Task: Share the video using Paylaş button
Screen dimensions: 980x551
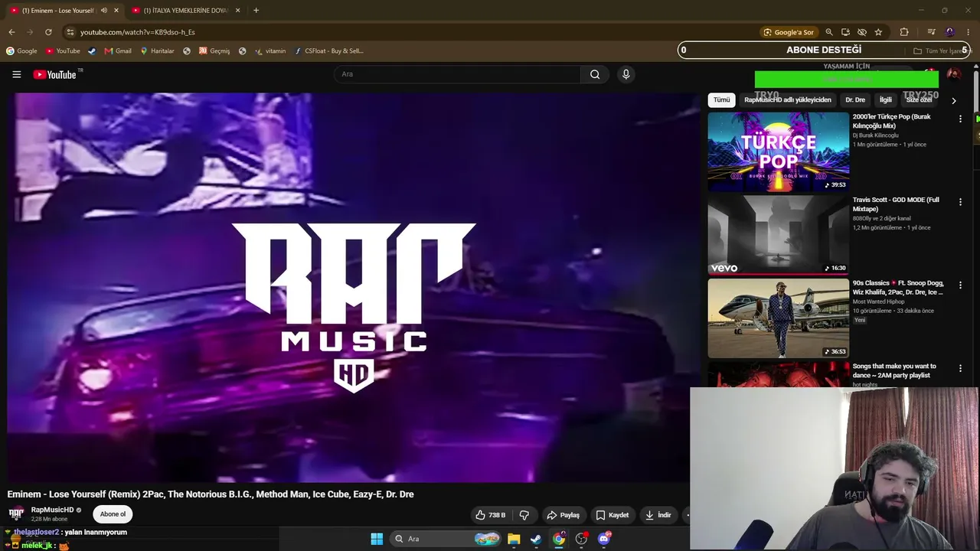Action: click(x=563, y=515)
